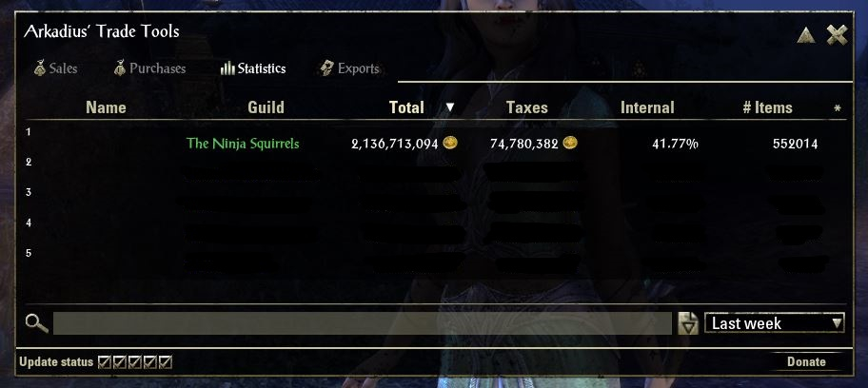868x388 pixels.
Task: Click the magnifying glass search icon
Action: [x=36, y=323]
